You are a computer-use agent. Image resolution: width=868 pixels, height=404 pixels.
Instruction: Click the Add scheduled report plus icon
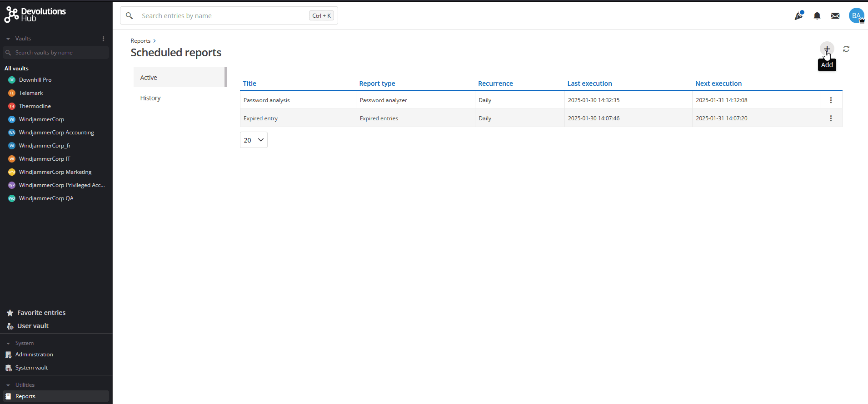[827, 49]
